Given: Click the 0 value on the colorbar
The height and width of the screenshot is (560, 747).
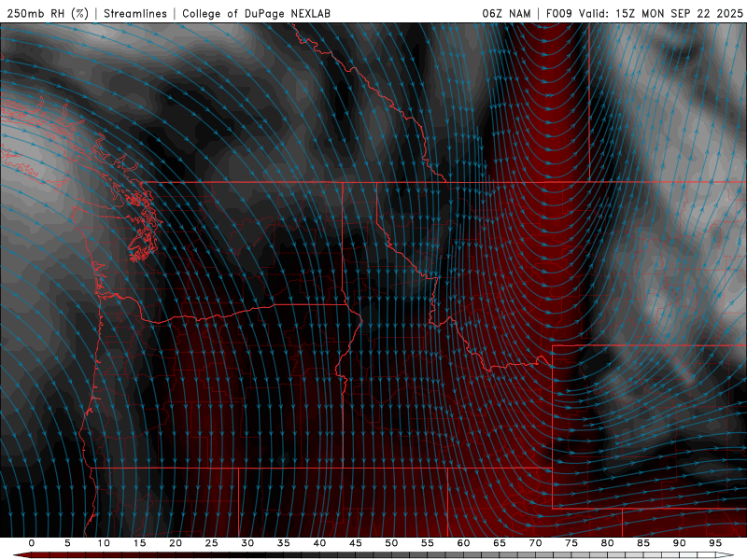Looking at the screenshot, I should point(32,543).
